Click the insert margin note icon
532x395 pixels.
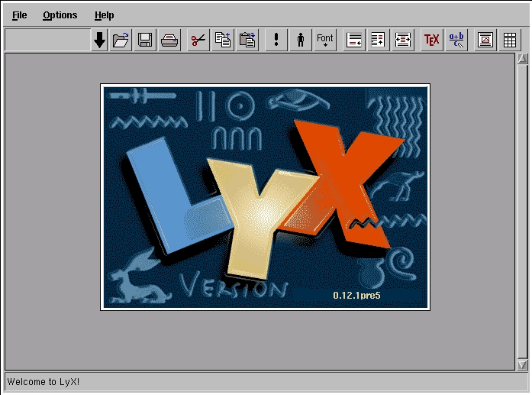click(379, 40)
